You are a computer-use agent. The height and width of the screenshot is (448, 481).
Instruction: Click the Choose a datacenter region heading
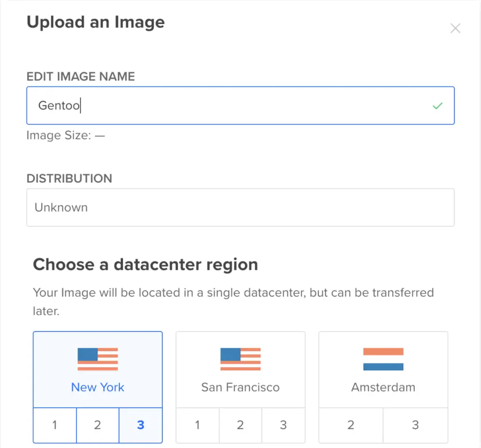click(x=145, y=264)
